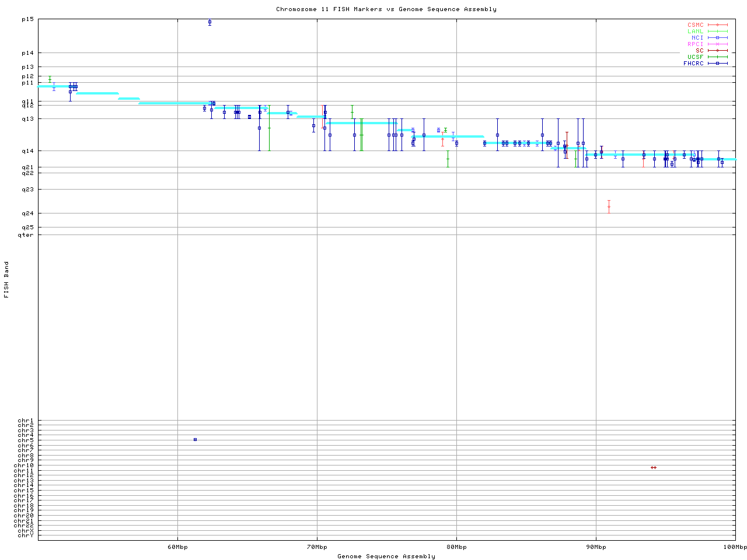Click the CSMC red legend marker sample
Viewport: 747px width, 560px height.
[x=717, y=25]
